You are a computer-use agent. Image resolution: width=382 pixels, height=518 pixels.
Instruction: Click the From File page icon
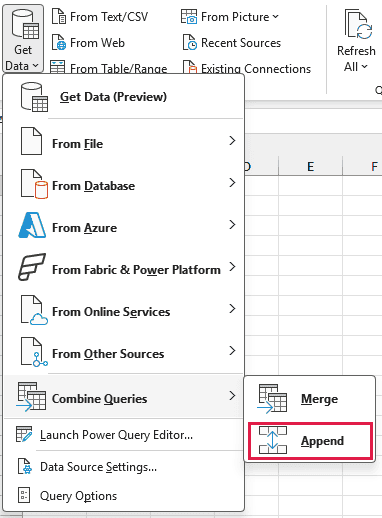coord(31,141)
